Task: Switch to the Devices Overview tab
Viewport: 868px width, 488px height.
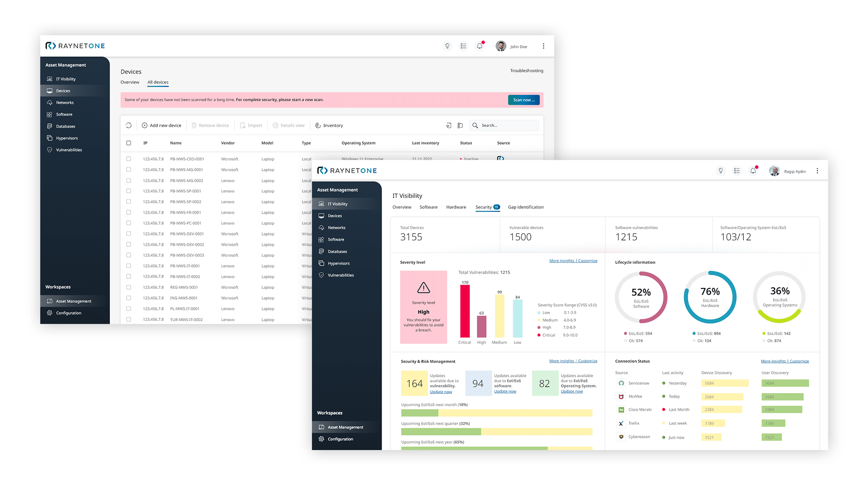Action: click(x=130, y=82)
